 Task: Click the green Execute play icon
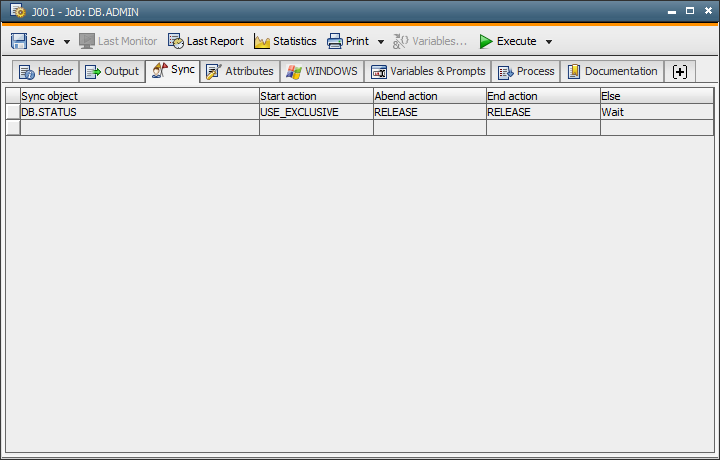486,41
